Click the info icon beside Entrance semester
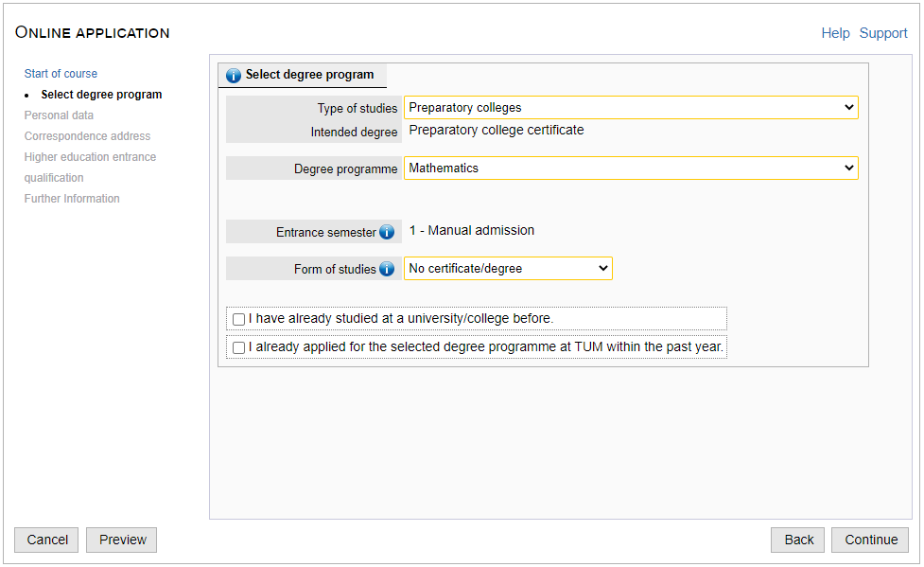 [x=387, y=232]
